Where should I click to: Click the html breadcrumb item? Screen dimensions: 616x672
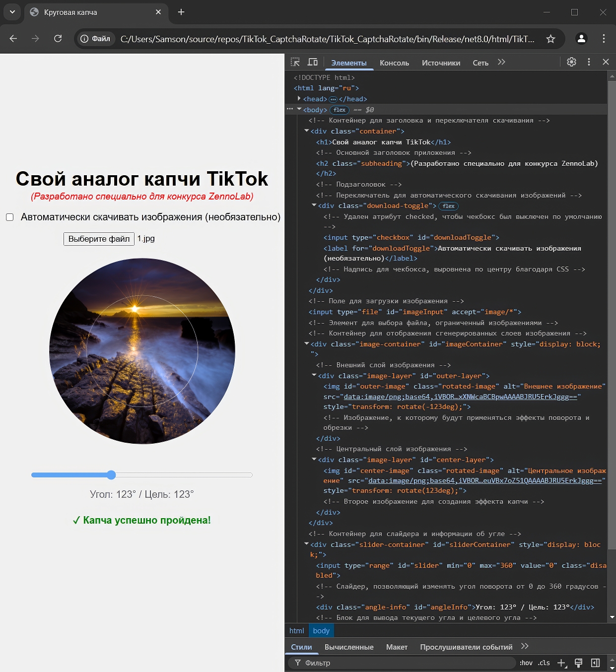click(296, 631)
